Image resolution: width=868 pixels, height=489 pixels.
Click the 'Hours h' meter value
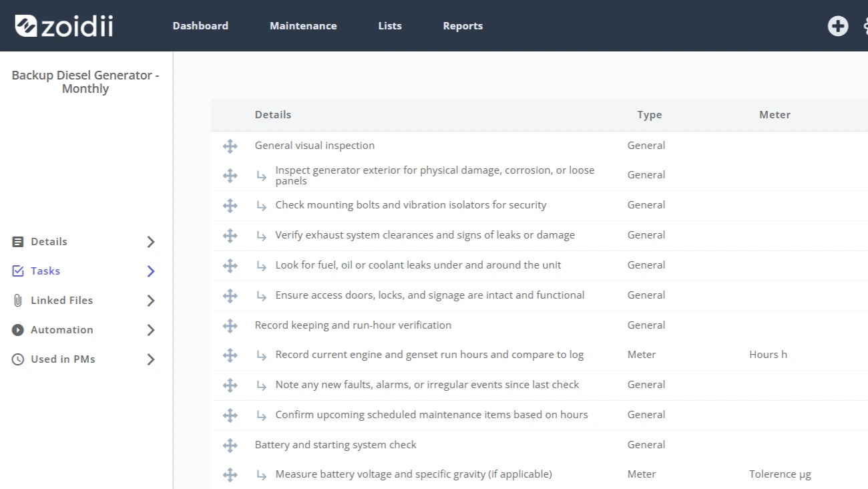point(768,355)
